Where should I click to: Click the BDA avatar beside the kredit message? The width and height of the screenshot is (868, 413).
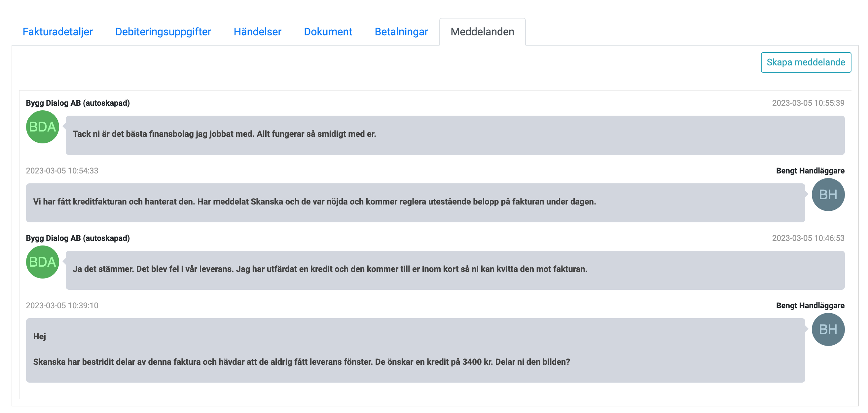[43, 262]
